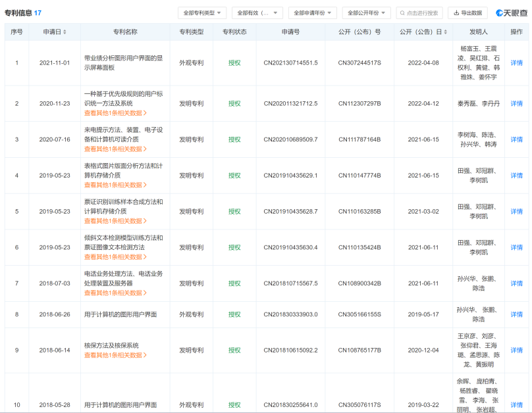Click patent name 带业绩分析图形用户界面的显示屏幕面板

click(122, 62)
